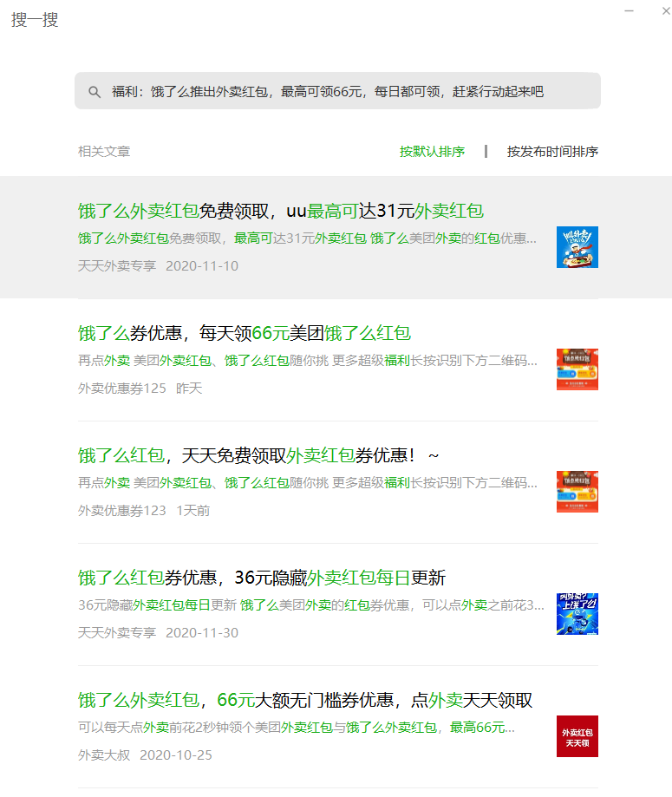
Task: Click thumbnail of 外卖优惠券123 article
Action: (577, 492)
